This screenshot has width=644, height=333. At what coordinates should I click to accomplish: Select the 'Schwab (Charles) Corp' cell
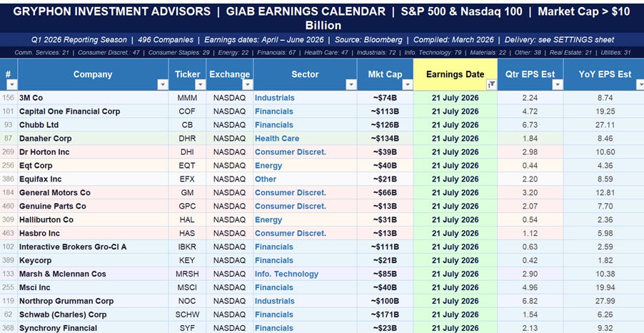point(93,315)
